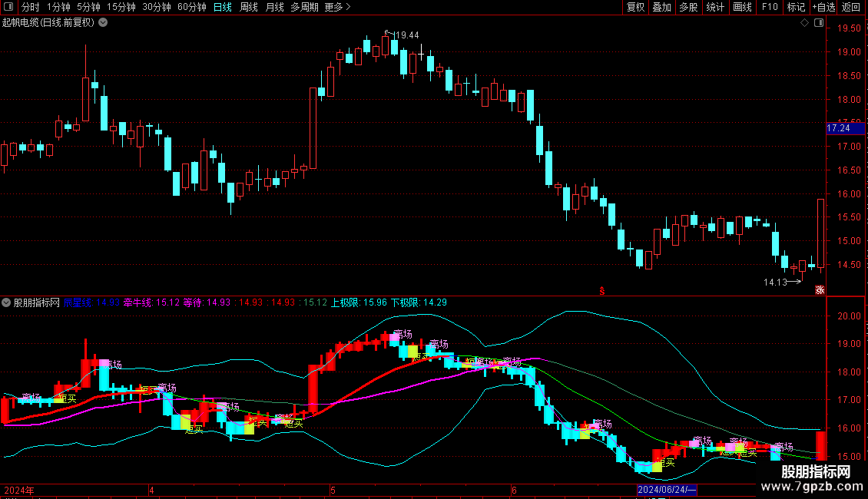Click the 统计 statistics button
868x499 pixels.
coord(715,7)
